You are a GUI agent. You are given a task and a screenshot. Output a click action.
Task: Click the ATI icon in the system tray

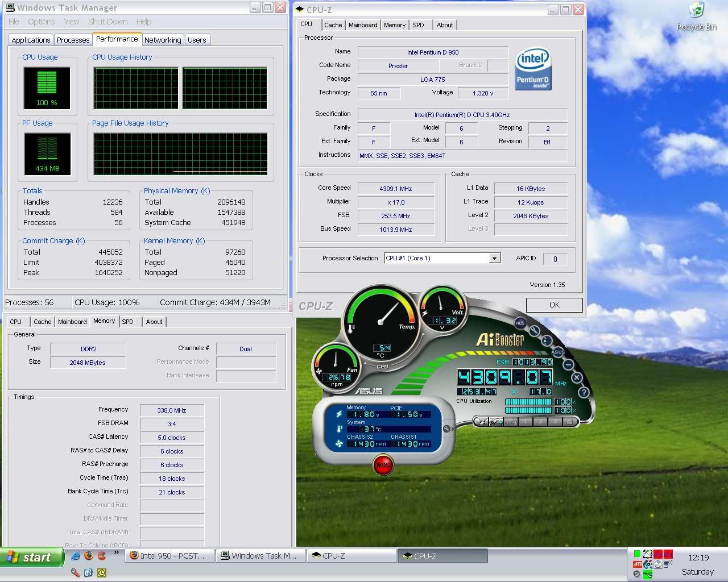[637, 564]
